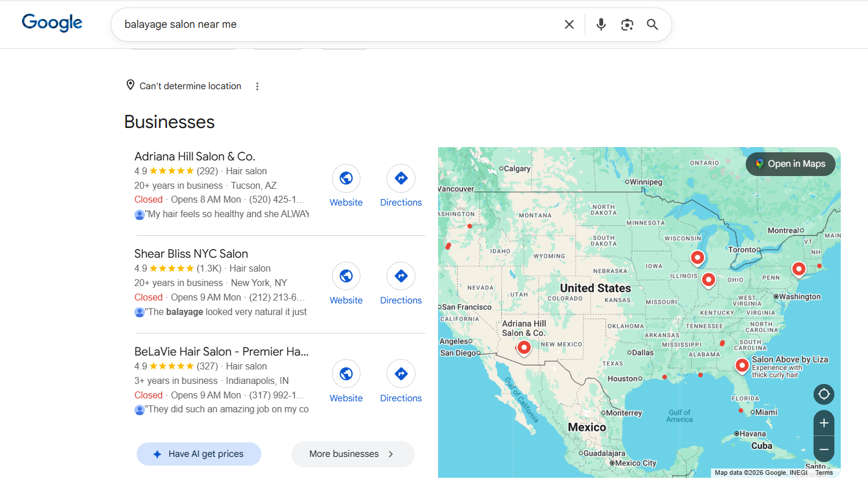The image size is (868, 487).
Task: Click the location pin icon next to Can't determine location
Action: 130,85
